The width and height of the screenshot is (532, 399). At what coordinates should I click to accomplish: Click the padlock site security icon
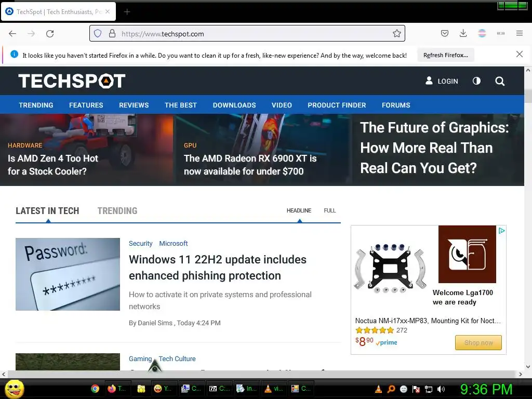[x=112, y=34]
